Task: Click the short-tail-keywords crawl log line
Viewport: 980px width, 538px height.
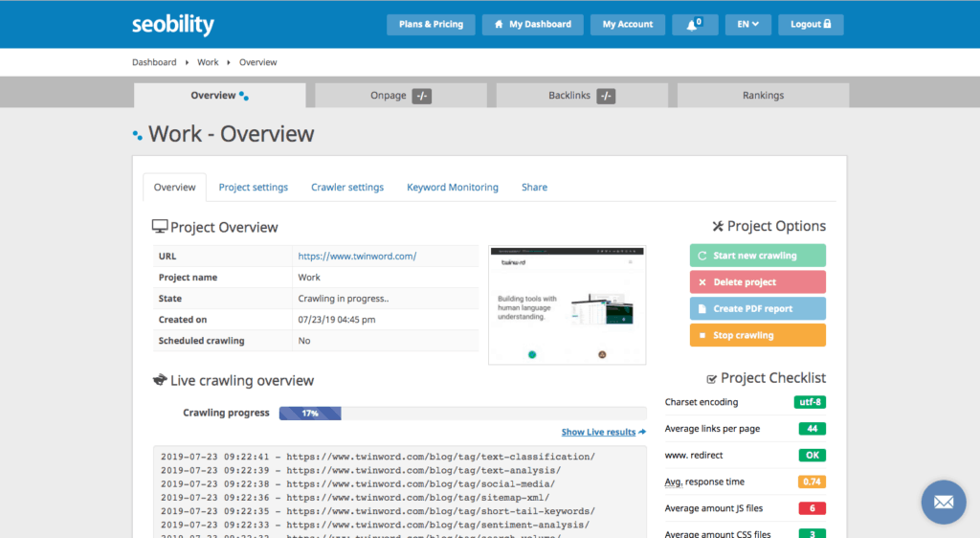Action: click(x=377, y=511)
